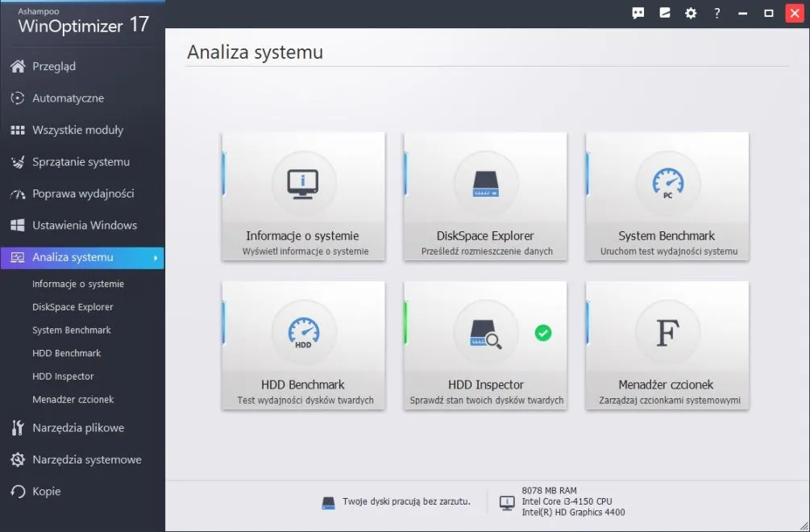Open HDD Inspector disk-magnifier icon
The height and width of the screenshot is (532, 810).
point(484,332)
